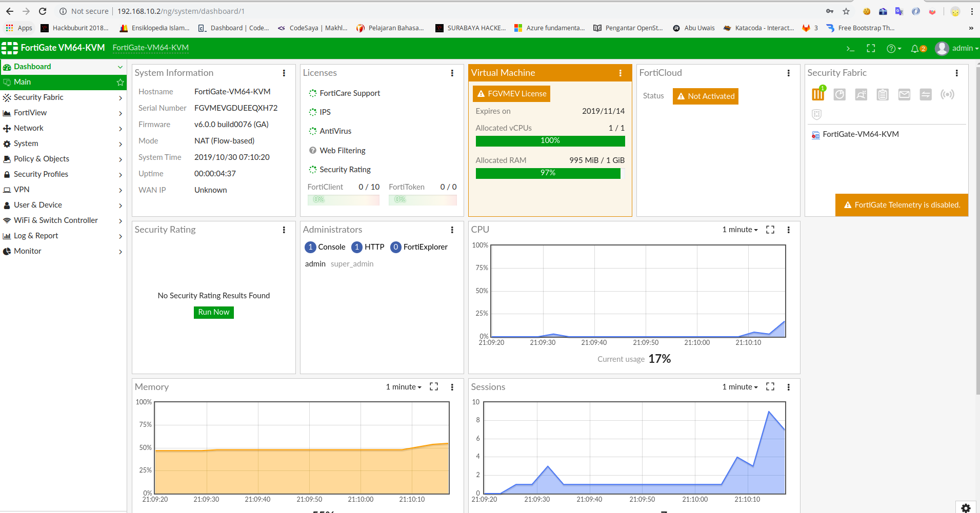Viewport: 980px width, 513px height.
Task: Expand the Policy & Objects menu
Action: [x=63, y=159]
